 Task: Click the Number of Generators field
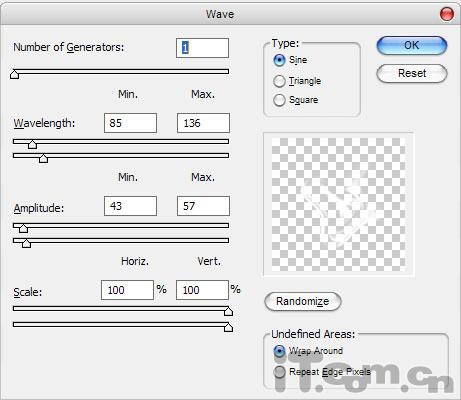point(202,48)
